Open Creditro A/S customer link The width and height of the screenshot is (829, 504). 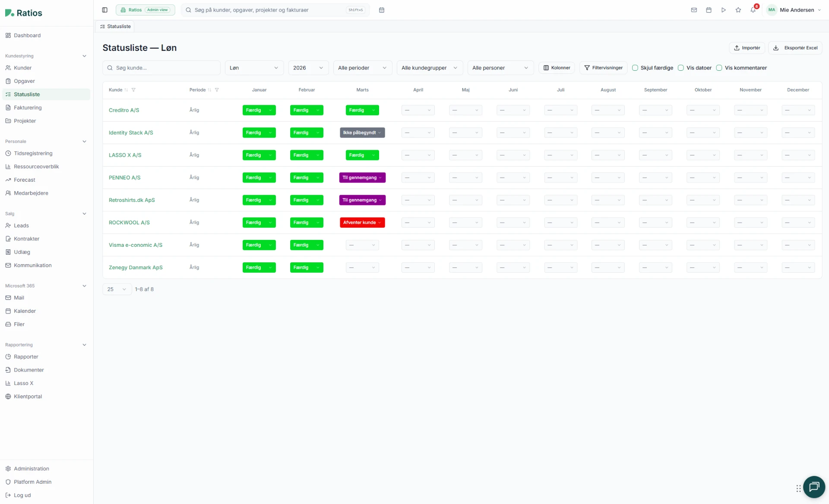[124, 110]
